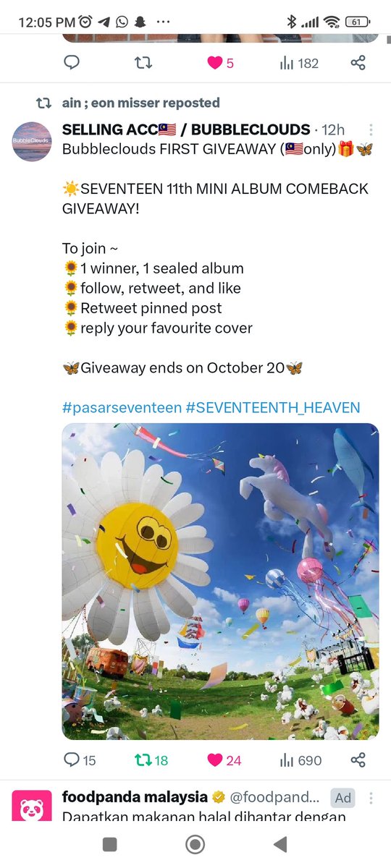Viewport: 391px width, 868px height.
Task: Share the Bubbleclouds giveaway post
Action: pos(358,760)
